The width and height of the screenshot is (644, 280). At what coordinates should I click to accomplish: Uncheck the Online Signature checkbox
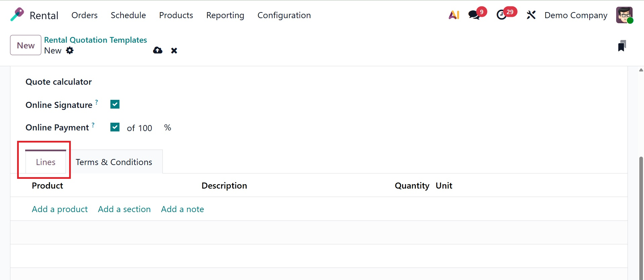click(x=115, y=105)
